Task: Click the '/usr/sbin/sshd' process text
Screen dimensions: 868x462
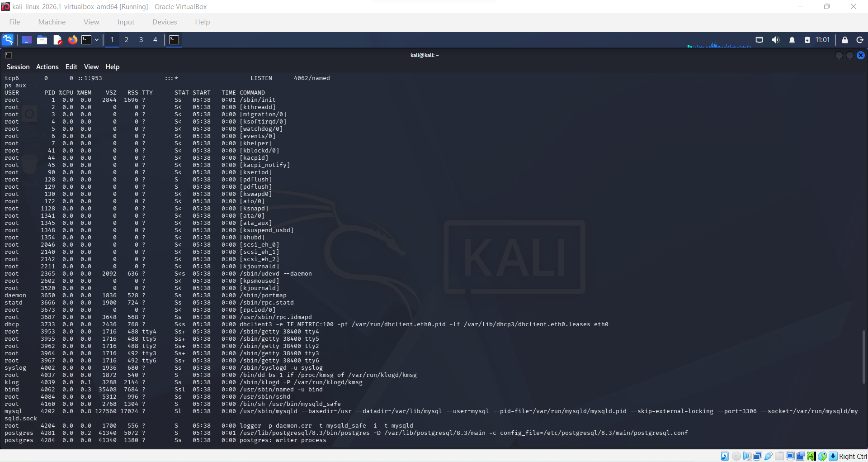Action: coord(265,397)
